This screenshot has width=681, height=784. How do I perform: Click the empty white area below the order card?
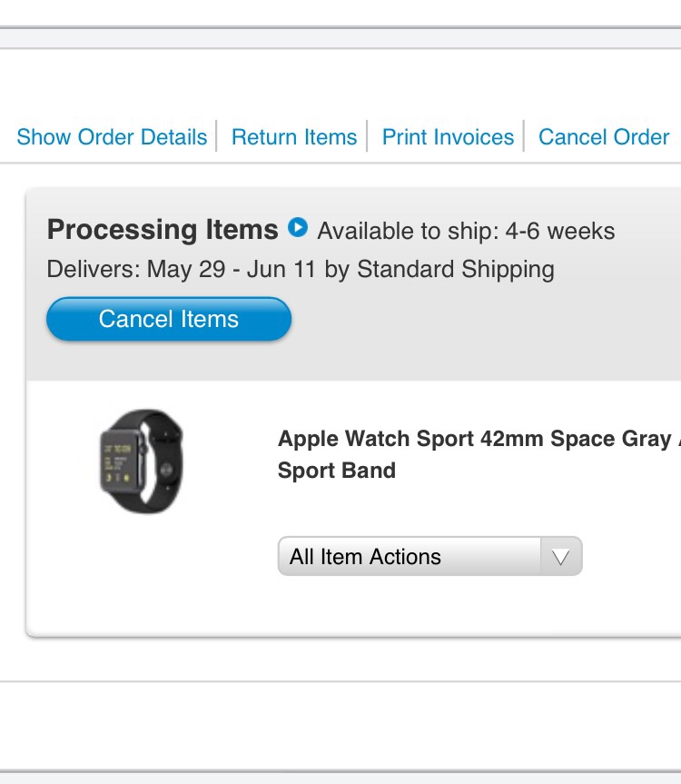click(340, 725)
